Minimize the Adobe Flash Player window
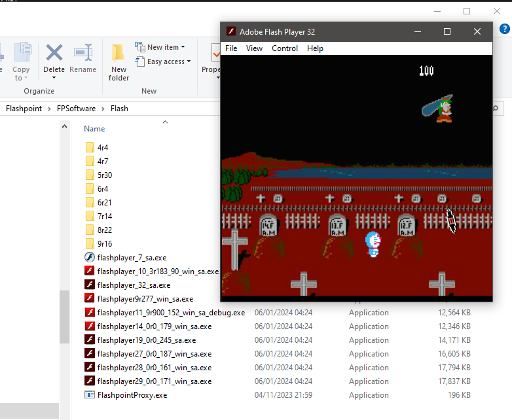 tap(418, 31)
